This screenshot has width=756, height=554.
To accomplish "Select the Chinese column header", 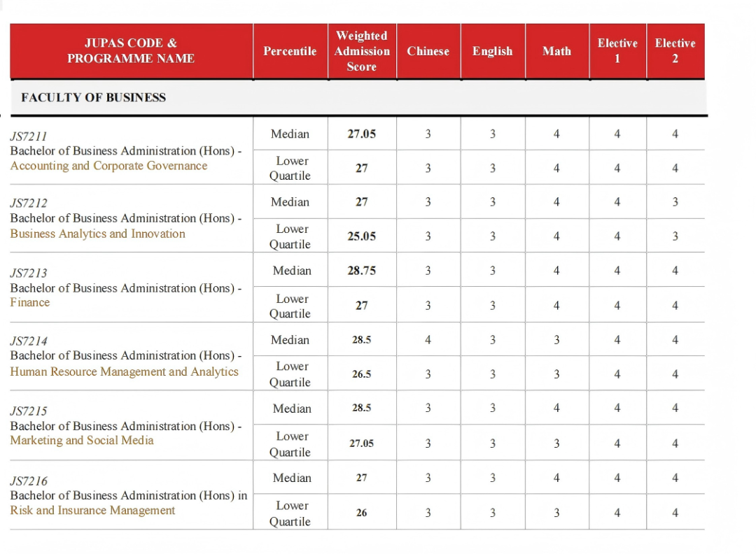I will [x=428, y=51].
